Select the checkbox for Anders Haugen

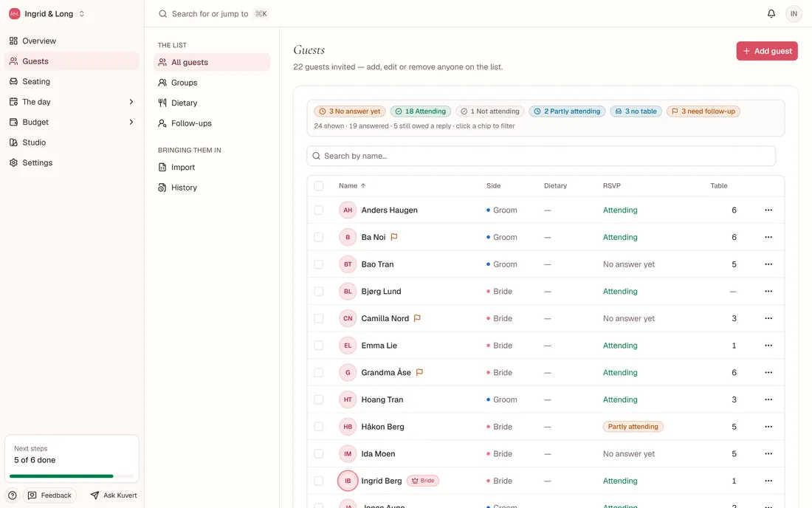tap(318, 210)
